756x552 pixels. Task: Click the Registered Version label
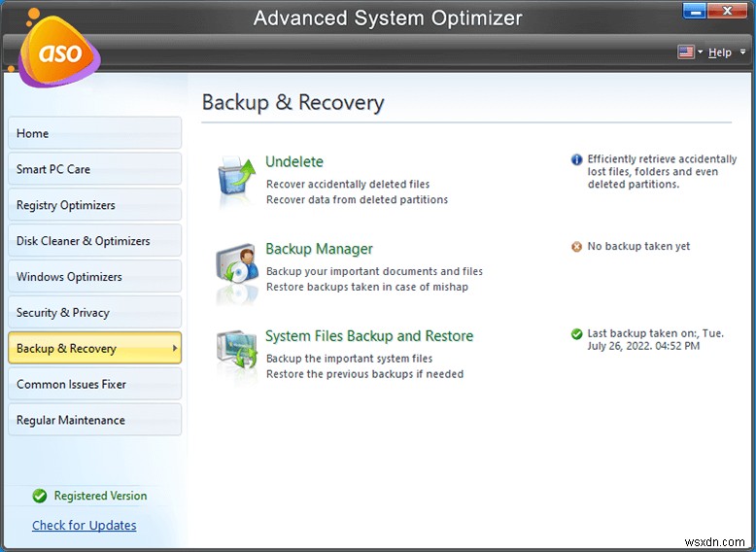click(x=100, y=496)
